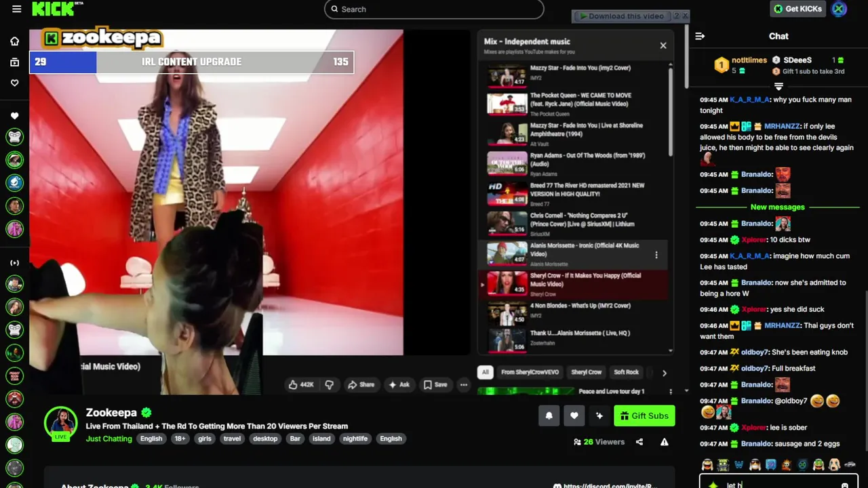Insert the blue W emote from quick bar

738,465
